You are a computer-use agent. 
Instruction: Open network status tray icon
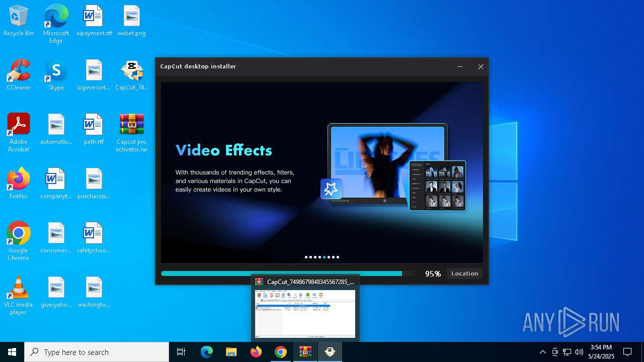(567, 352)
